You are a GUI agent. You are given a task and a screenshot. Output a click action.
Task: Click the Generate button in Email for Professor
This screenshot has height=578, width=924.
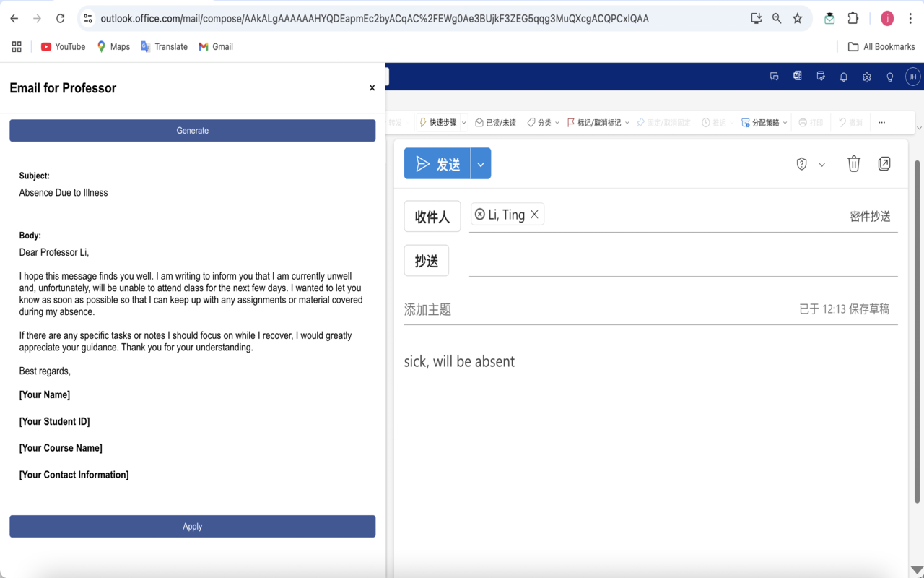pyautogui.click(x=192, y=130)
